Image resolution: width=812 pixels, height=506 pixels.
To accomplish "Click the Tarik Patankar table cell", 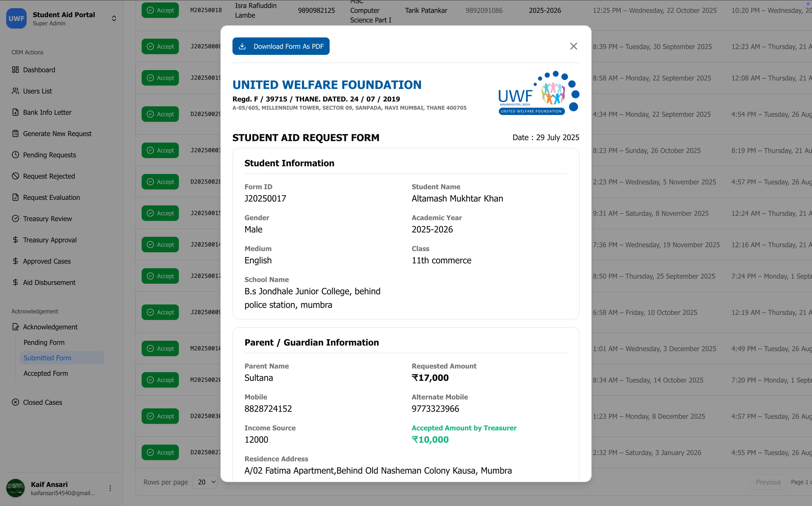I will click(426, 10).
